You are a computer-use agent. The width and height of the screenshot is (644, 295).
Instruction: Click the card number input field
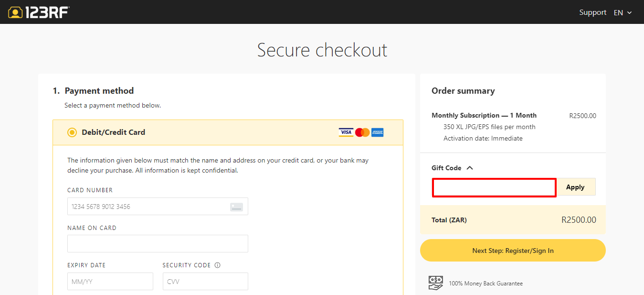(158, 207)
